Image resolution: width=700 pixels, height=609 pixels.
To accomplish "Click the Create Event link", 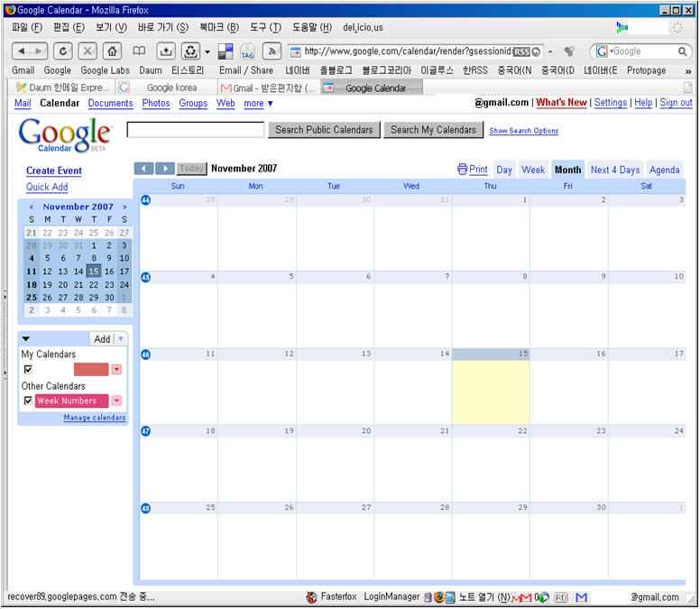I will pos(54,171).
